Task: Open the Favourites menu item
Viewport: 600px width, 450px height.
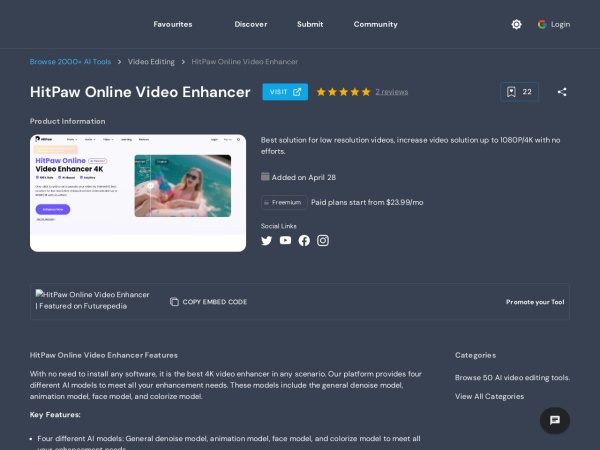Action: click(172, 24)
